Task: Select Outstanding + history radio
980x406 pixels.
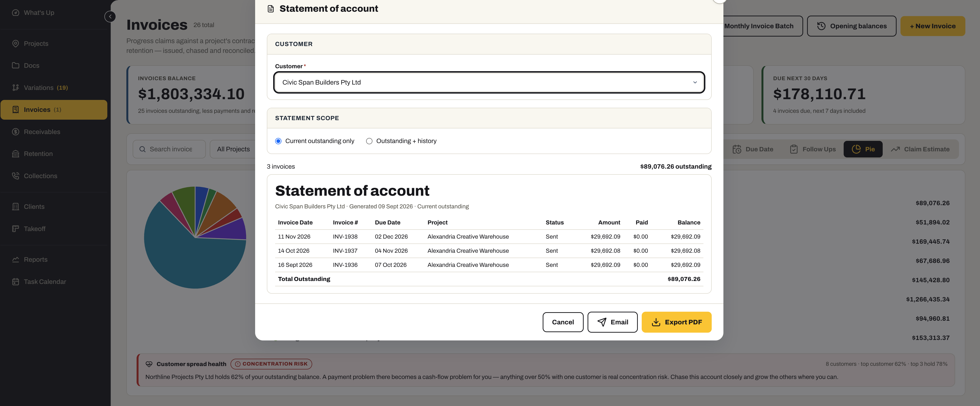Action: (x=369, y=141)
